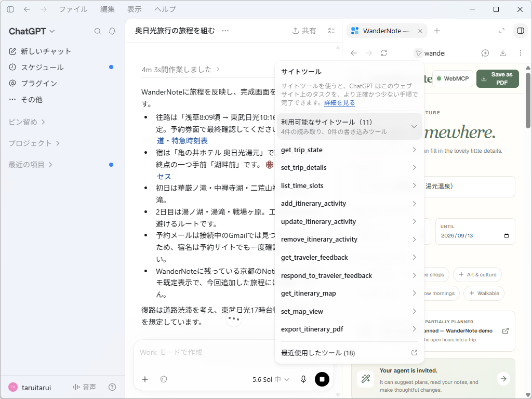Click the WebMCP status badge
The height and width of the screenshot is (399, 532).
pyautogui.click(x=453, y=78)
